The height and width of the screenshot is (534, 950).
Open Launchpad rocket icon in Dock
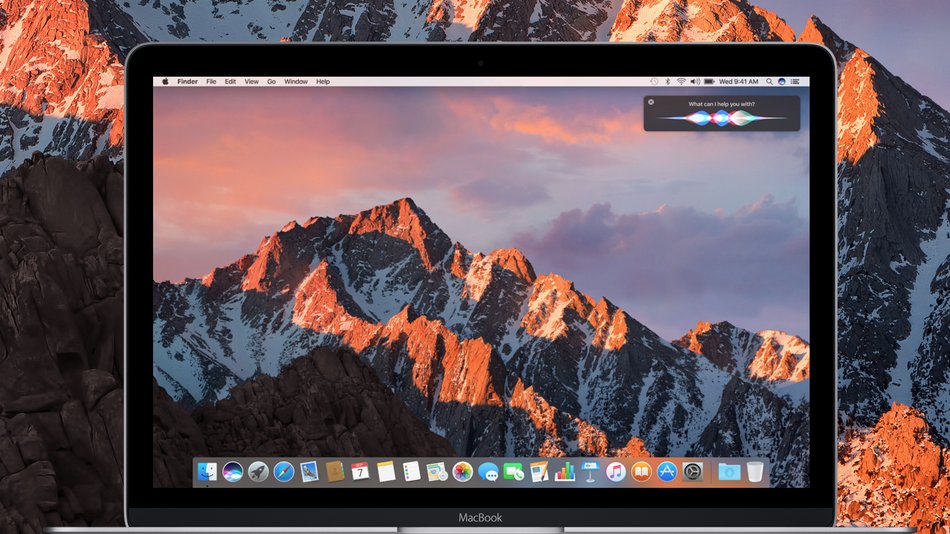(x=258, y=472)
